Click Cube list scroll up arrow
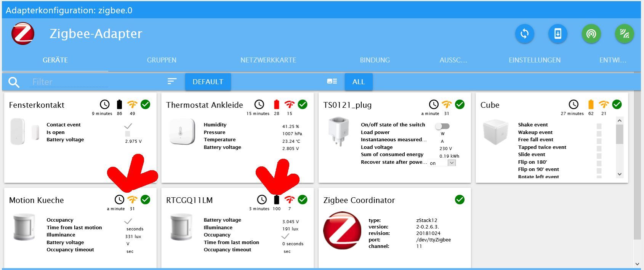Image resolution: width=644 pixels, height=270 pixels. pyautogui.click(x=620, y=121)
